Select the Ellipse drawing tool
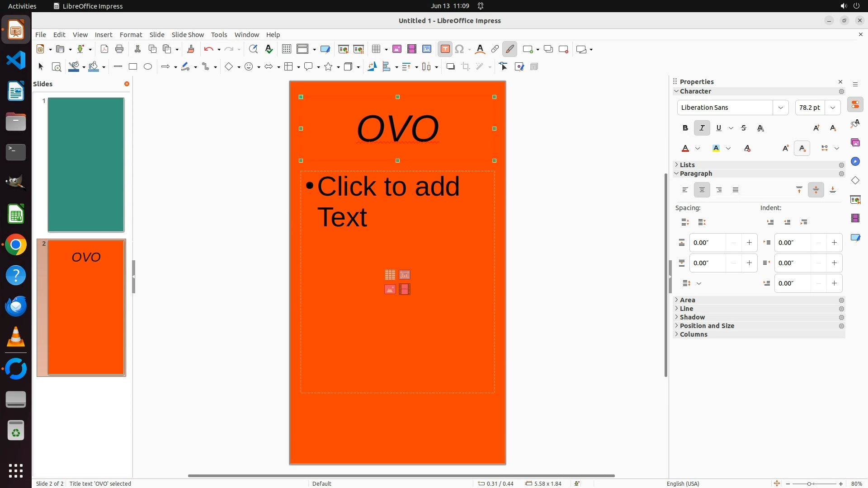868x488 pixels. [148, 67]
